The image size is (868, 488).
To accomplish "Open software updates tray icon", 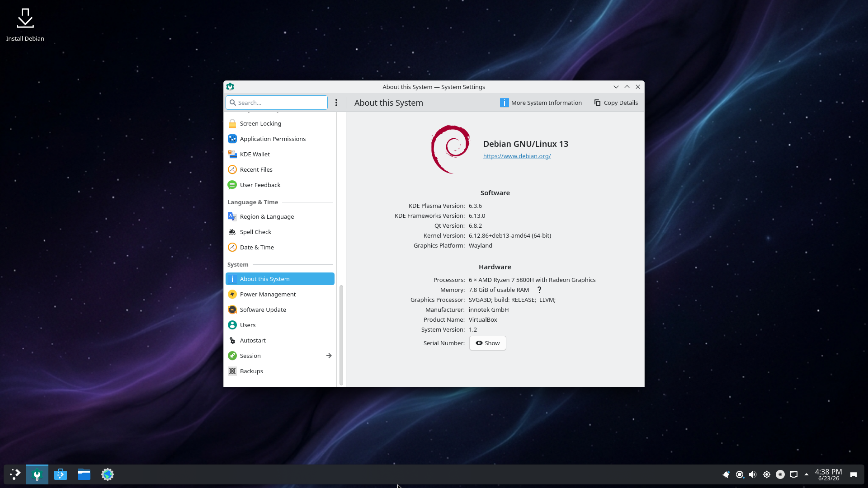I will pos(740,474).
